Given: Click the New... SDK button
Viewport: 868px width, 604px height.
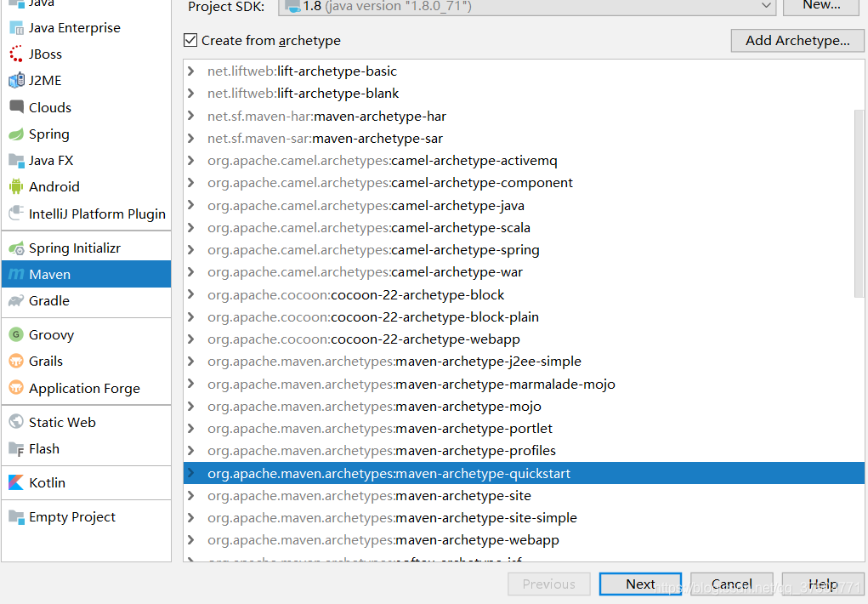Looking at the screenshot, I should tap(821, 7).
